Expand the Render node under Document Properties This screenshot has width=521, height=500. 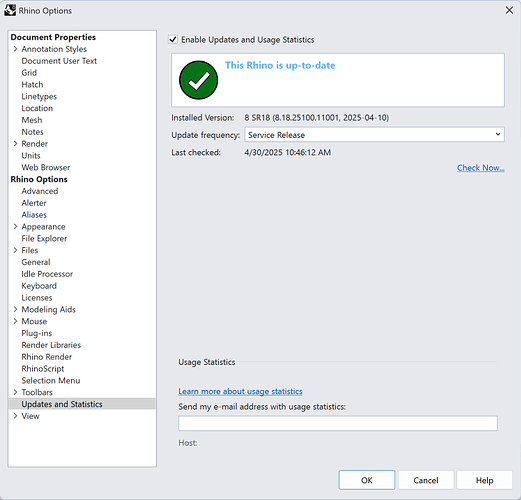click(15, 144)
